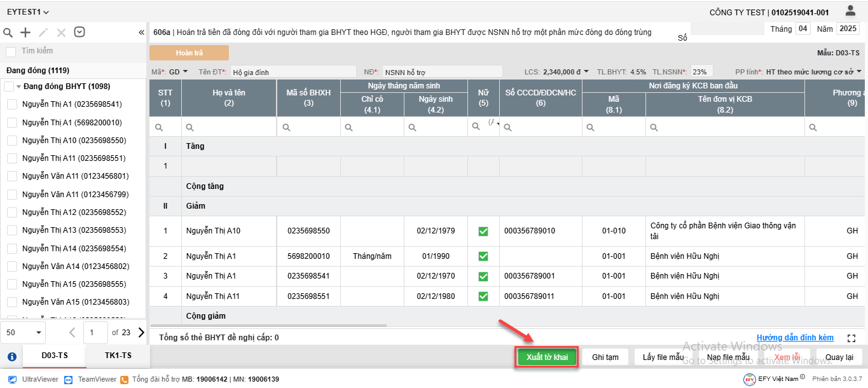
Task: Go to next page with right arrow
Action: 141,332
